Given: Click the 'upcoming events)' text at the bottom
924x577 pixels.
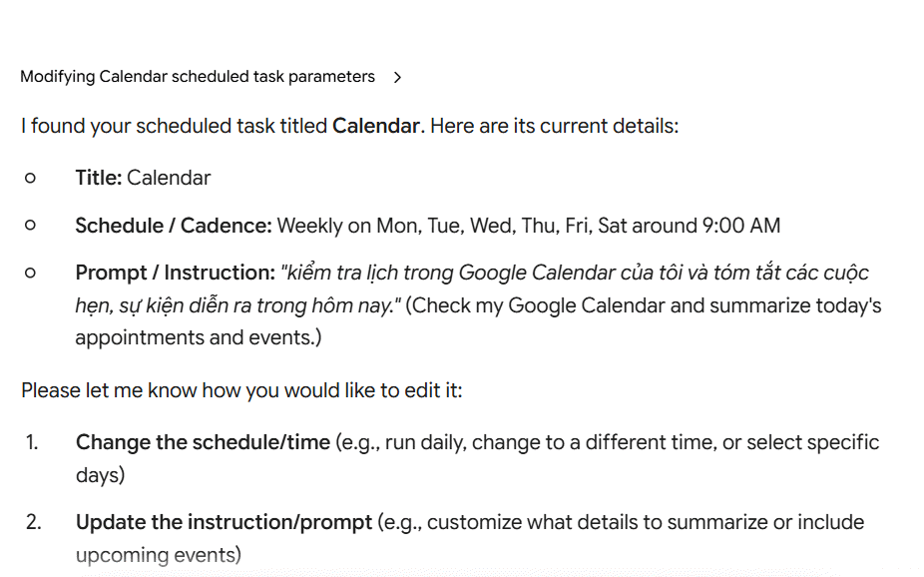Looking at the screenshot, I should pyautogui.click(x=159, y=555).
